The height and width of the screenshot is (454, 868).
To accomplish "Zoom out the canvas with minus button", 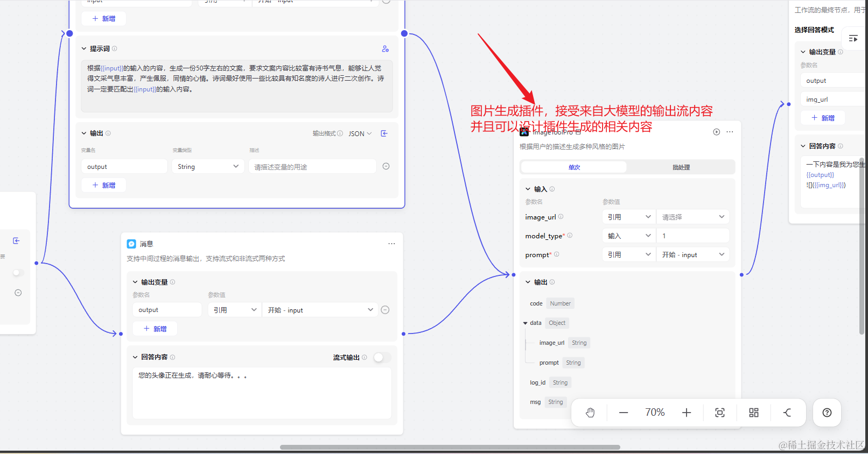I will pyautogui.click(x=624, y=413).
